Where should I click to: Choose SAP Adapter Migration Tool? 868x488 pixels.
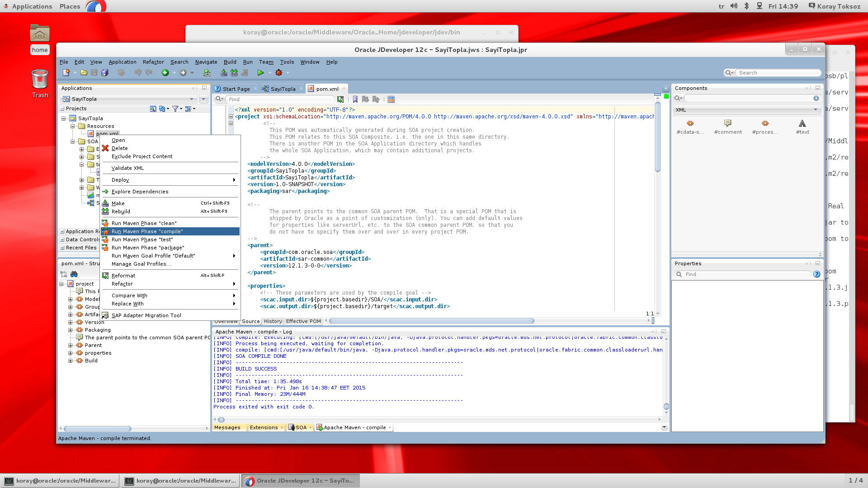point(170,315)
